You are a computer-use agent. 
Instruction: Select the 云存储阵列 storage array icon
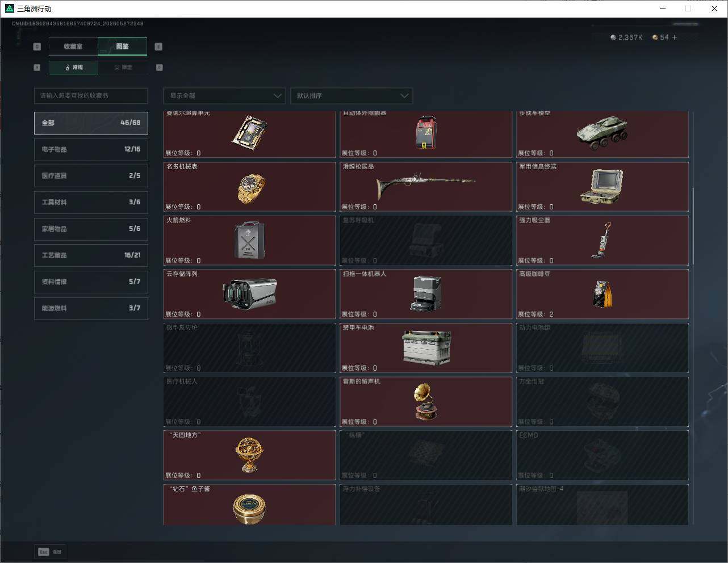coord(250,293)
